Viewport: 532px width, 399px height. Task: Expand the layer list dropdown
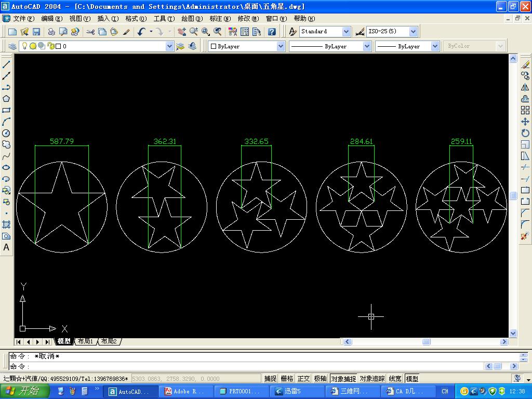pos(170,46)
